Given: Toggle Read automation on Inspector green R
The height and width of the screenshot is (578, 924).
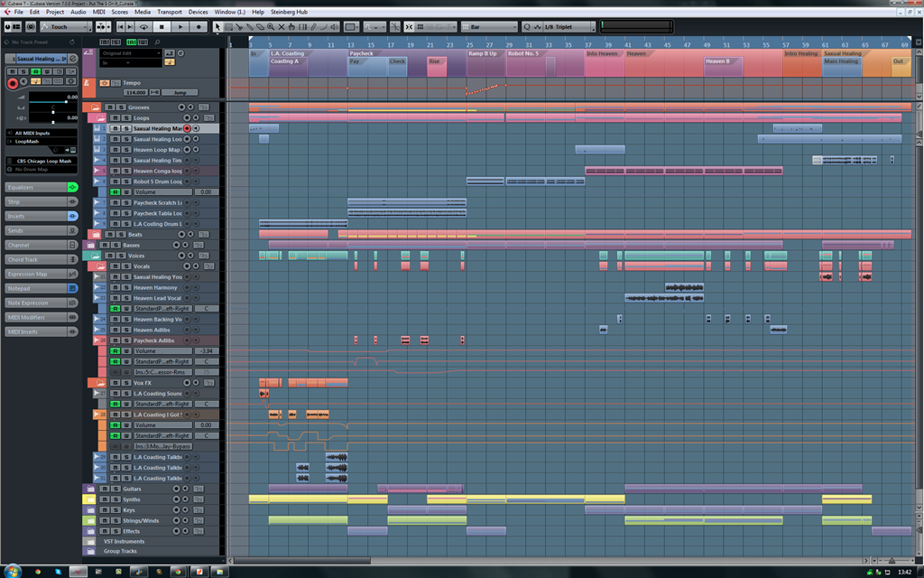Looking at the screenshot, I should coord(36,71).
